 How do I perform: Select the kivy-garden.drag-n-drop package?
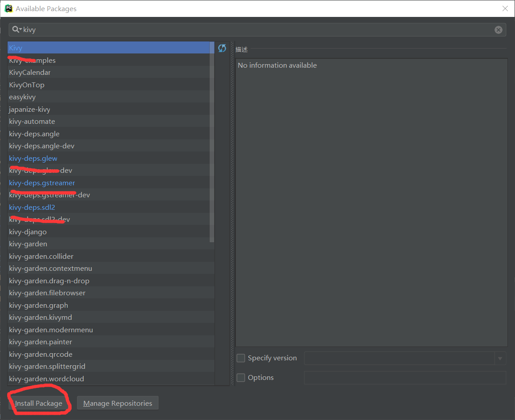111,281
